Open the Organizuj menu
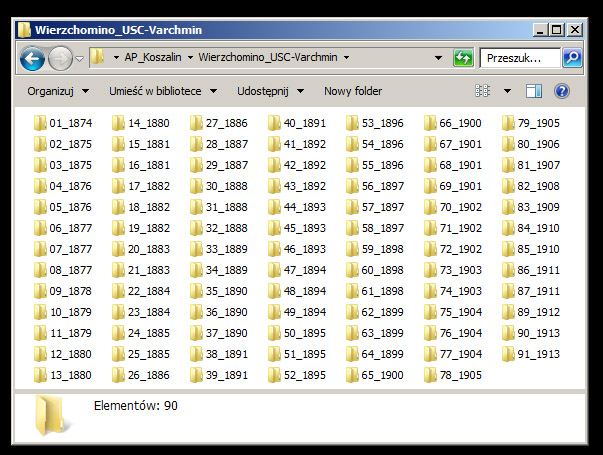The image size is (603, 455). (58, 91)
